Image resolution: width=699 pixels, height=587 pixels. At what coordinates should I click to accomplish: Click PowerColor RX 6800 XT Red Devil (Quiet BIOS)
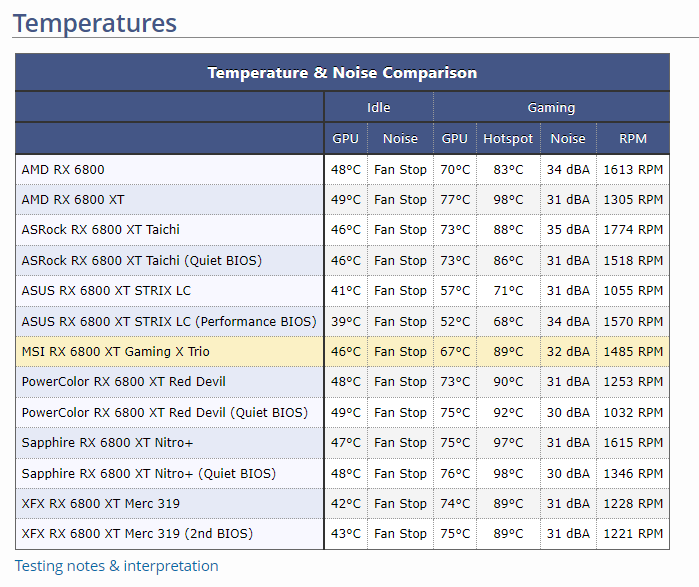tap(164, 412)
